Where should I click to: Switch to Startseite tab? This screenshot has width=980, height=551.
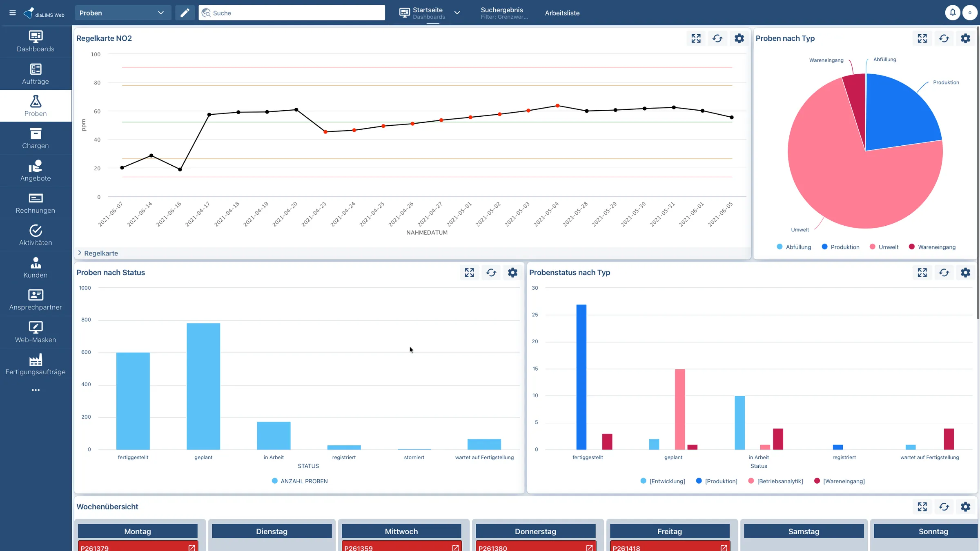[x=422, y=13]
